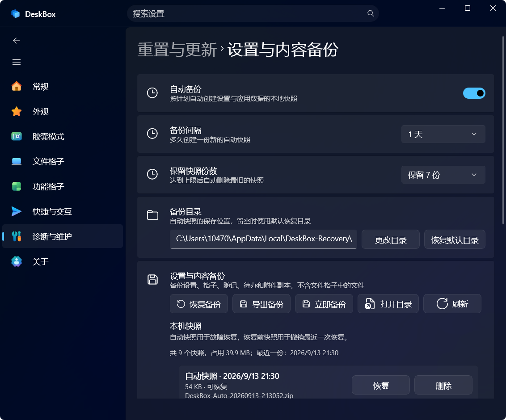
Task: Toggle the hamburger navigation menu icon
Action: (17, 62)
